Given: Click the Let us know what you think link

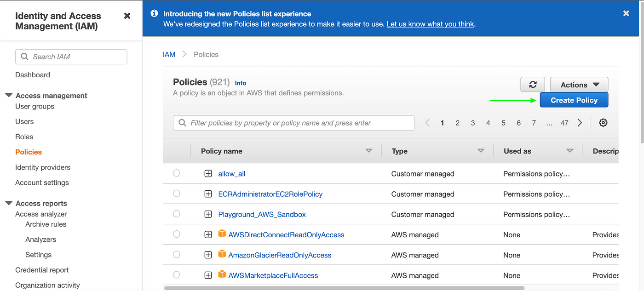Looking at the screenshot, I should [x=430, y=24].
